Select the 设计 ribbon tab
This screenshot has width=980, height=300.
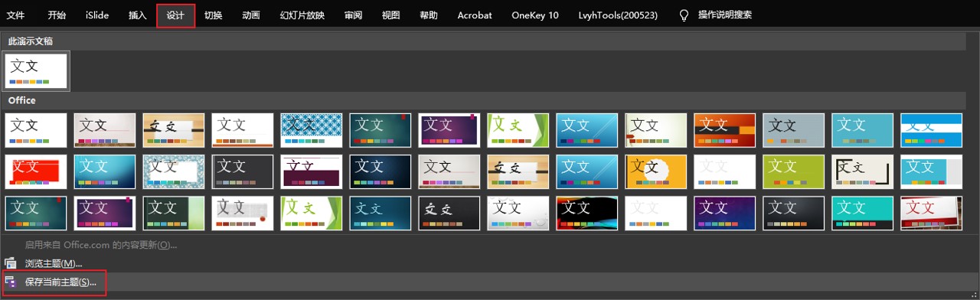tap(175, 15)
